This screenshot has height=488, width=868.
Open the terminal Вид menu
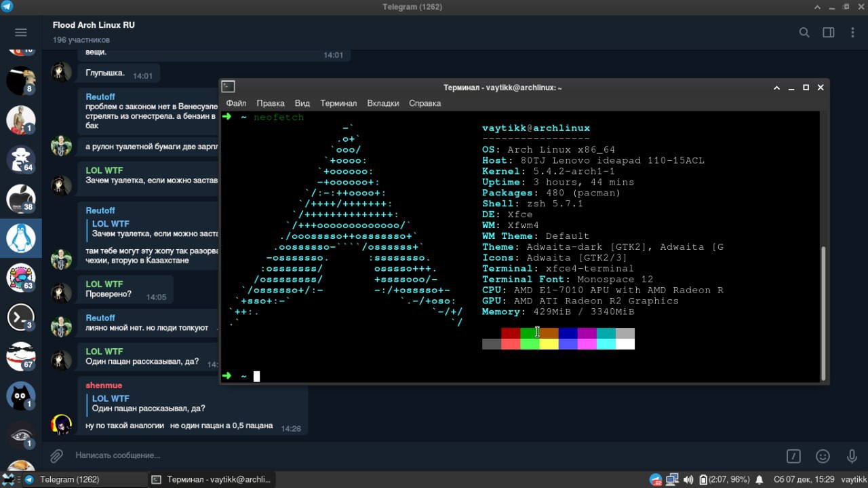click(x=302, y=103)
